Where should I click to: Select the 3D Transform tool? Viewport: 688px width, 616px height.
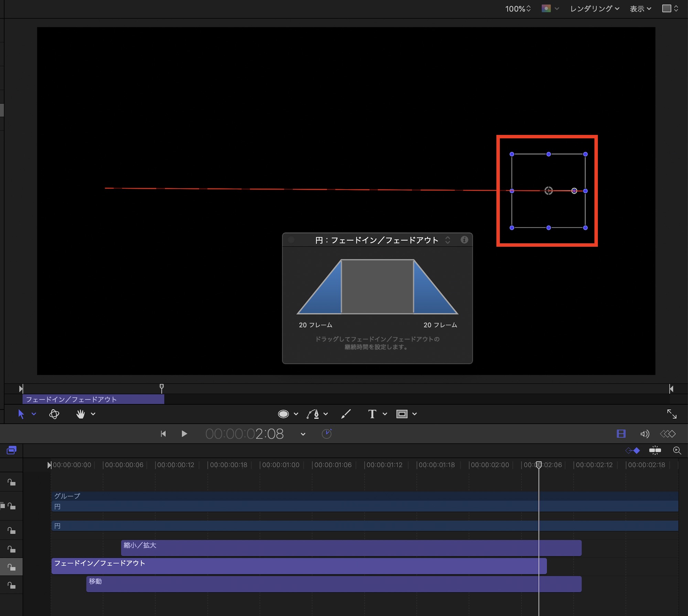click(54, 414)
